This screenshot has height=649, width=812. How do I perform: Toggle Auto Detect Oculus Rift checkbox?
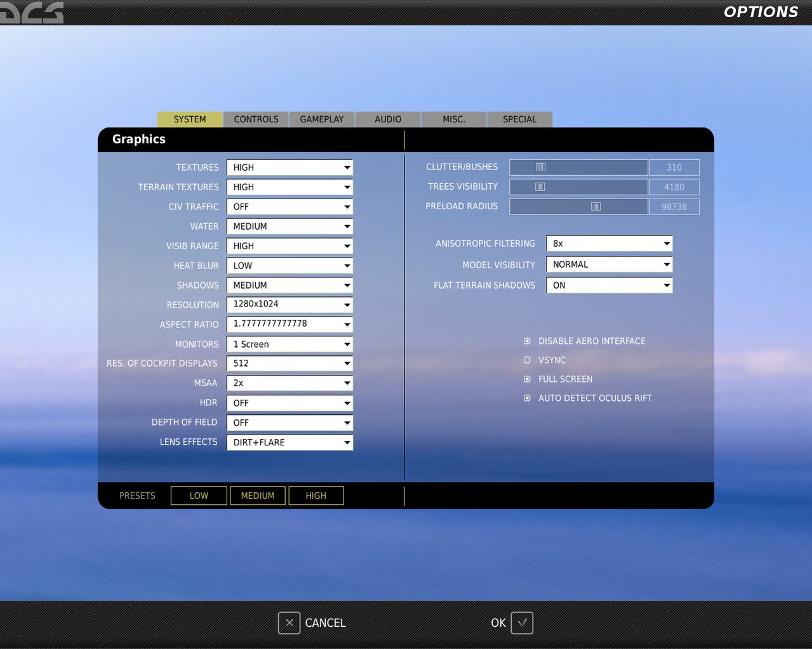click(x=527, y=398)
